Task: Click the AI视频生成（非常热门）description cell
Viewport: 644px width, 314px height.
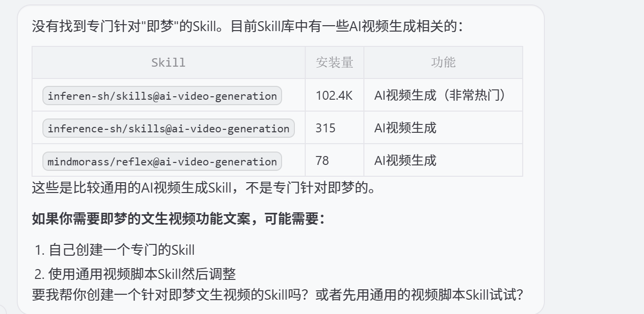Action: pyautogui.click(x=440, y=96)
